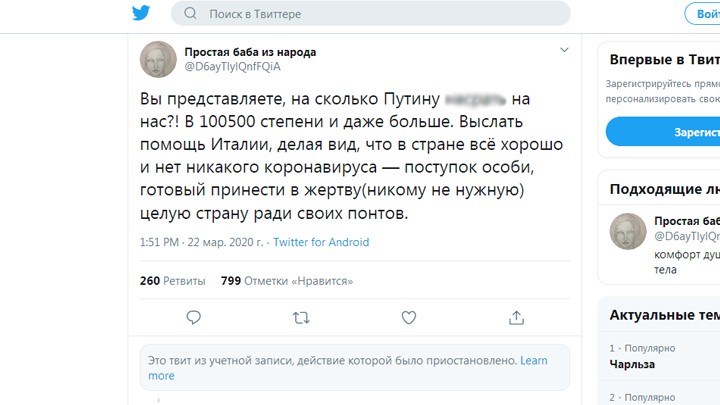
Task: Reply to the tweet via comment icon
Action: 194,317
